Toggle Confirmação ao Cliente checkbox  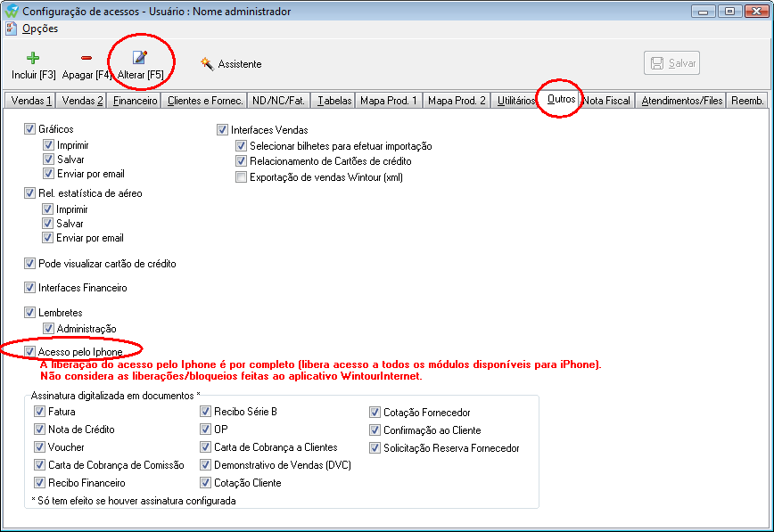[375, 430]
